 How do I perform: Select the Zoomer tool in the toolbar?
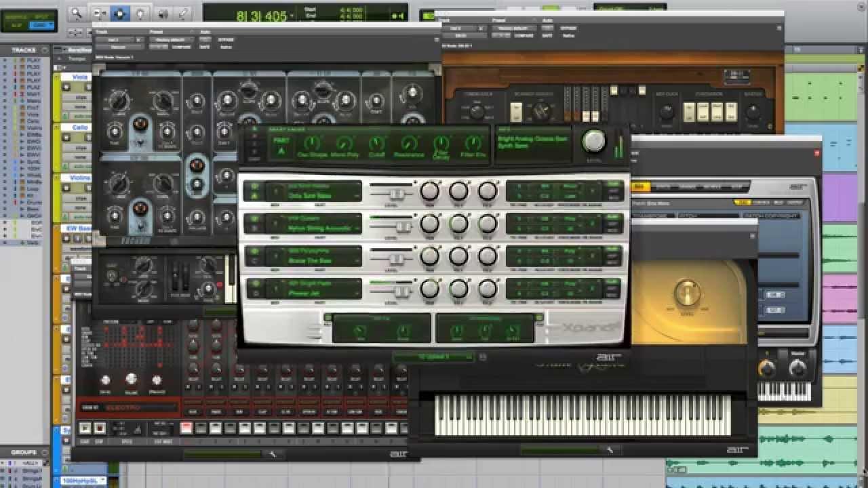(77, 12)
